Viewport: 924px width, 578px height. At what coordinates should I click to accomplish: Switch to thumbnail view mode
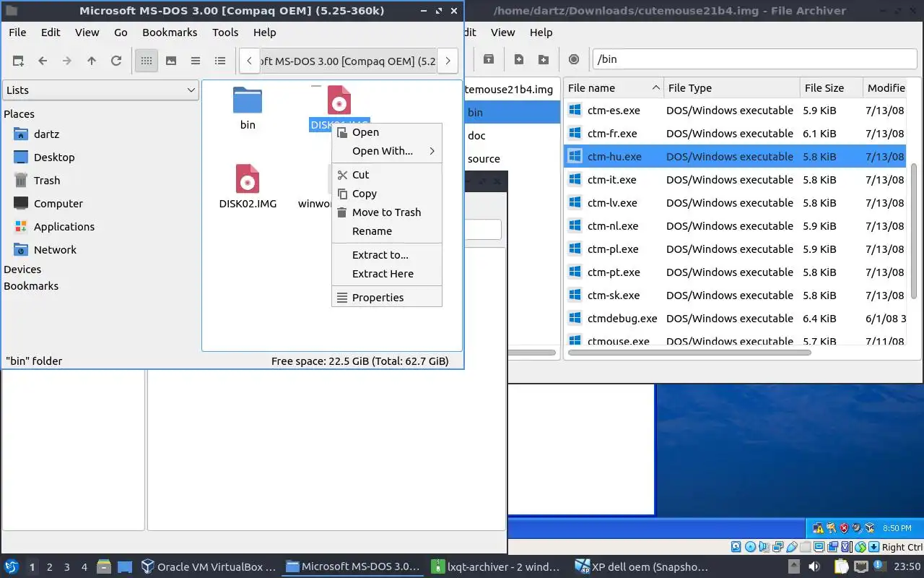pos(171,61)
